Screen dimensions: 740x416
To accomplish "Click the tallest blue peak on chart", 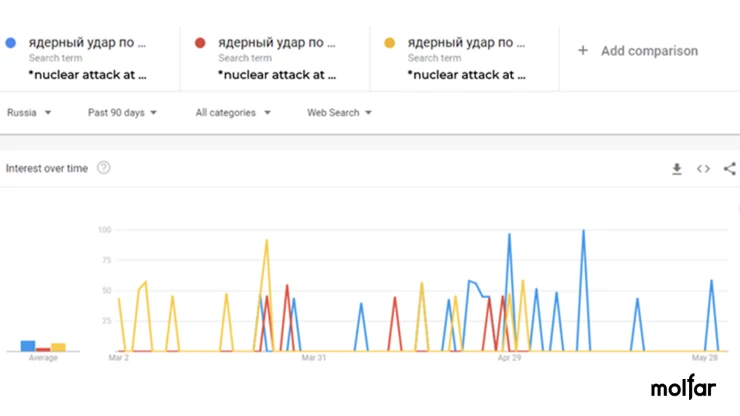I will pos(583,231).
